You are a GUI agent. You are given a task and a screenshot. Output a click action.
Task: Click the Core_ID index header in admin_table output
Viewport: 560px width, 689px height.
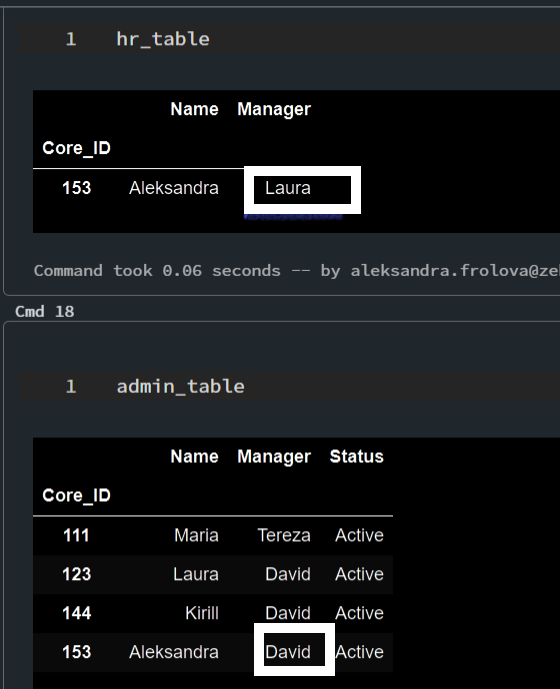tap(76, 496)
